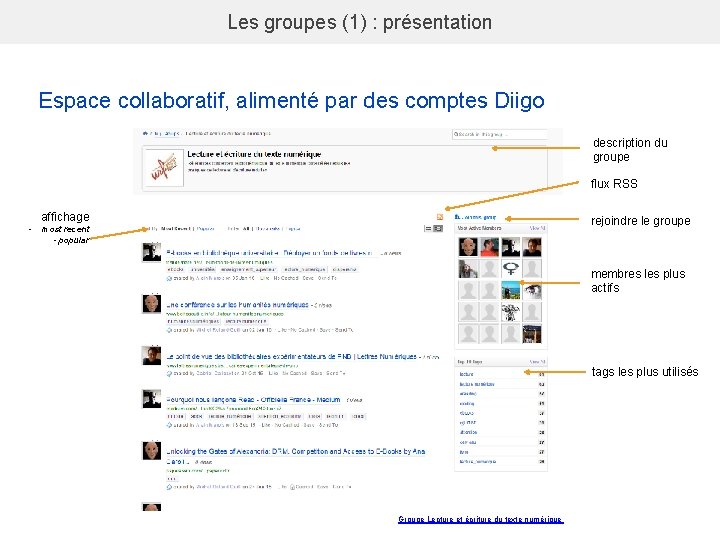Open the Venus symbol member avatar

point(511,268)
